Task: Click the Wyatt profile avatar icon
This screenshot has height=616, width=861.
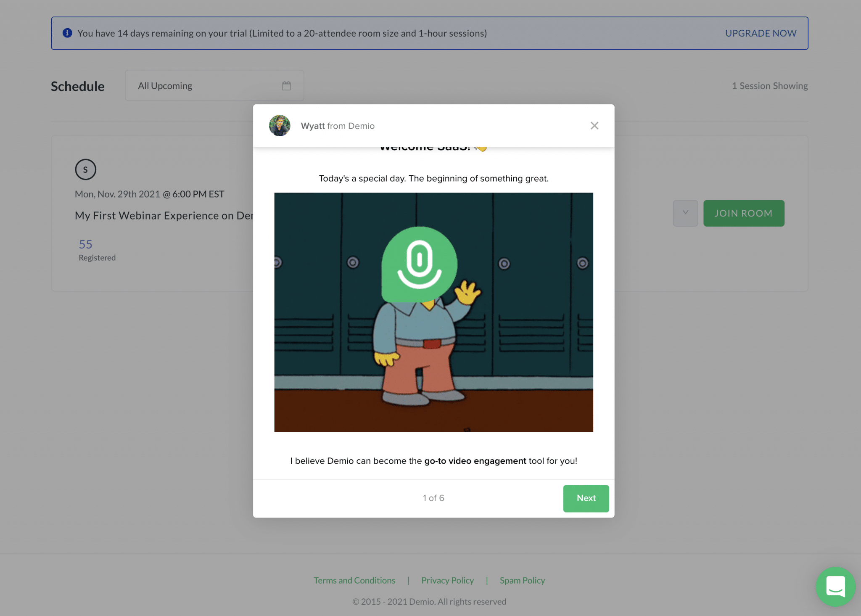Action: [280, 125]
